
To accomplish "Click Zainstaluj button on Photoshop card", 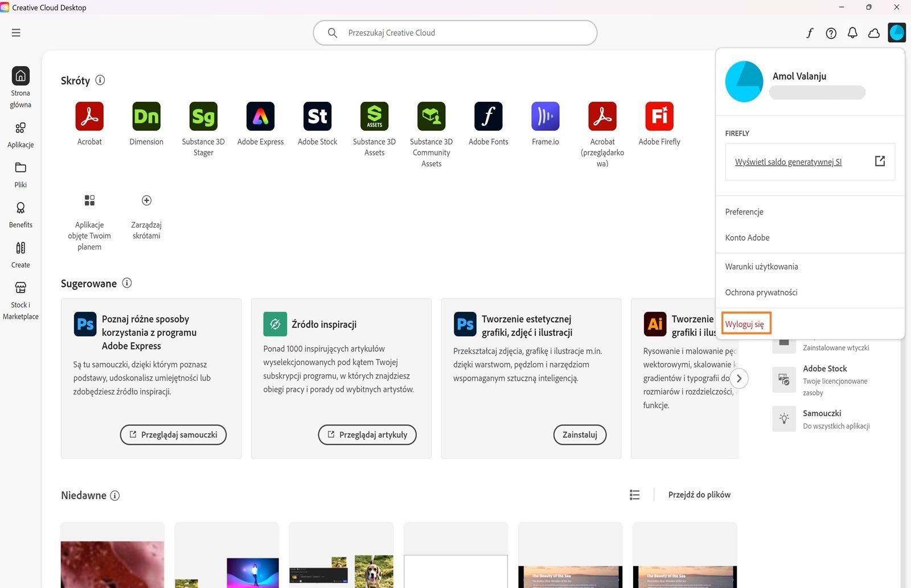I will click(x=580, y=435).
